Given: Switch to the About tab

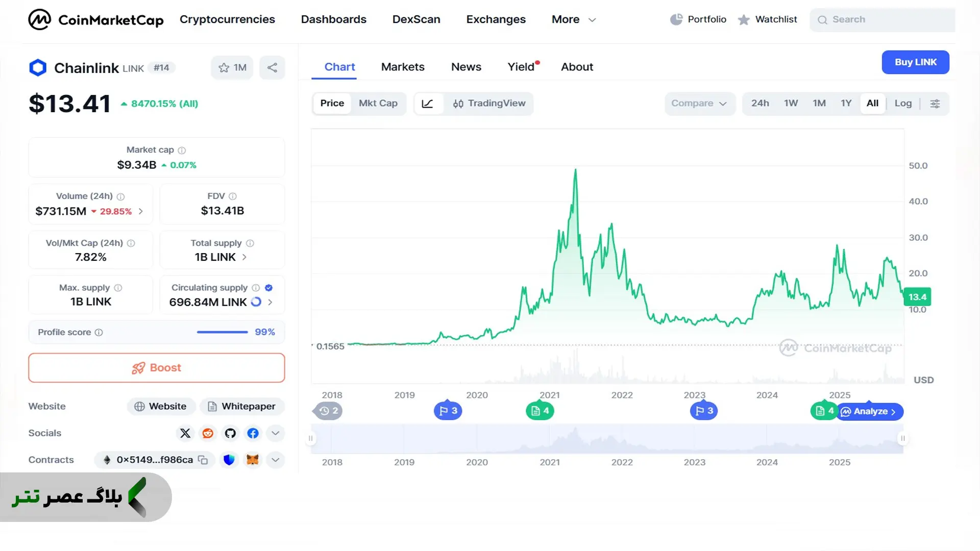Looking at the screenshot, I should (577, 67).
